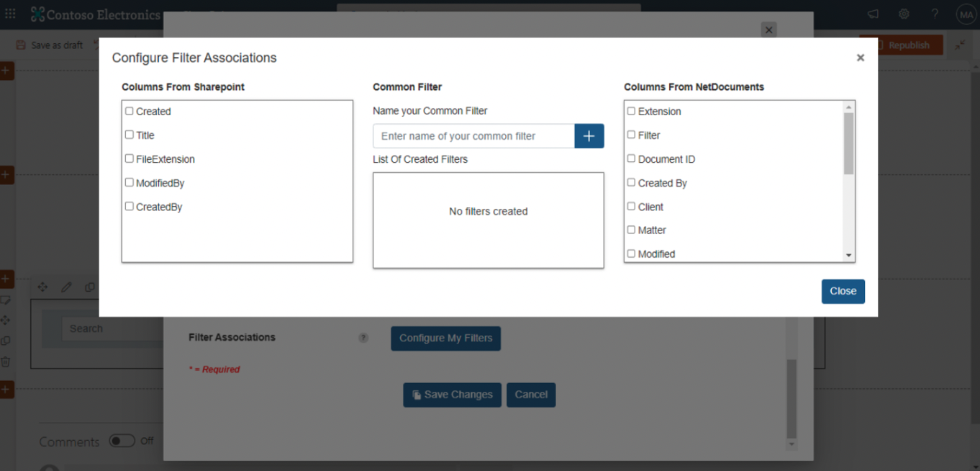Open the MA account avatar
980x471 pixels.
click(x=966, y=14)
